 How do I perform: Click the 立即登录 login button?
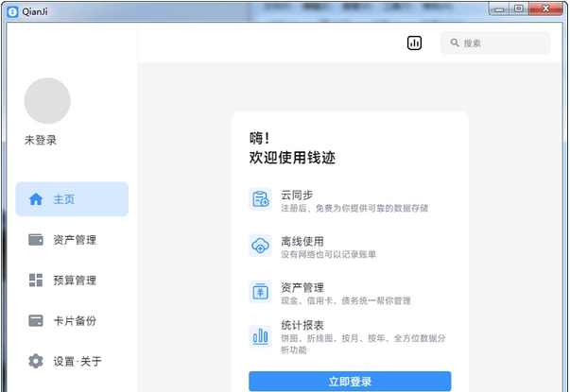tap(350, 382)
